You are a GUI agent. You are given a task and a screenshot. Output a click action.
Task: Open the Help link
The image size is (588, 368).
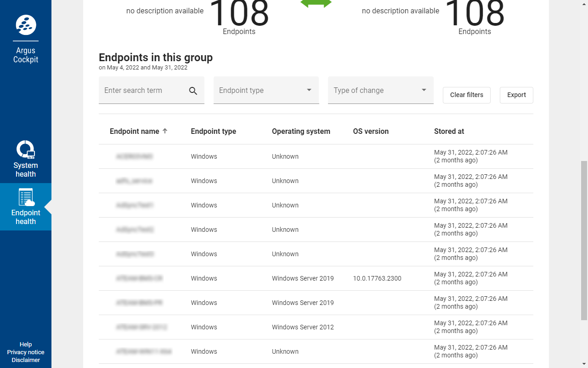pos(26,344)
